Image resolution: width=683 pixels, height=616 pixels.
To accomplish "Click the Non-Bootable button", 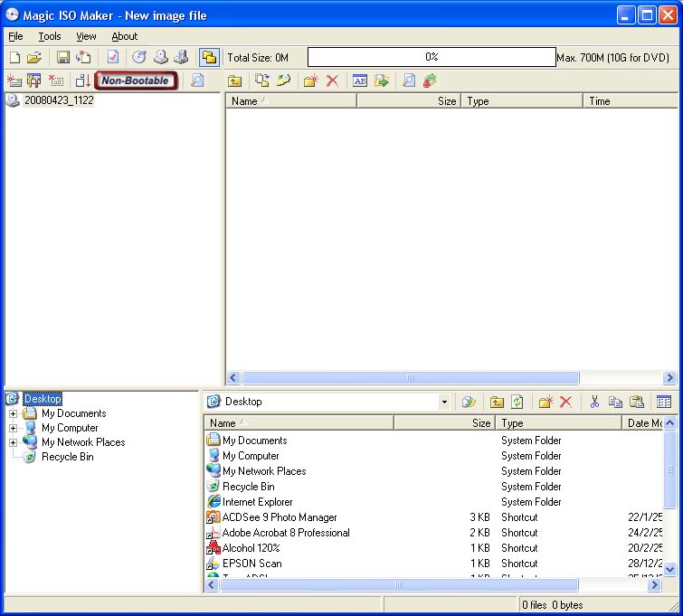I will (136, 81).
